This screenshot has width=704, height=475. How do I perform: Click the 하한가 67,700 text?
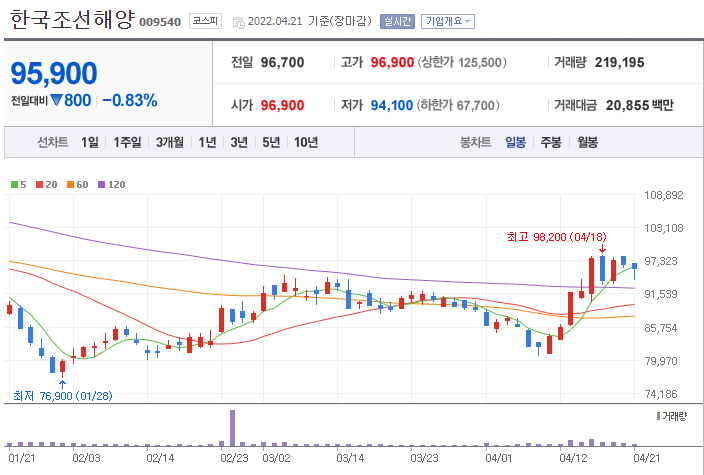click(458, 106)
